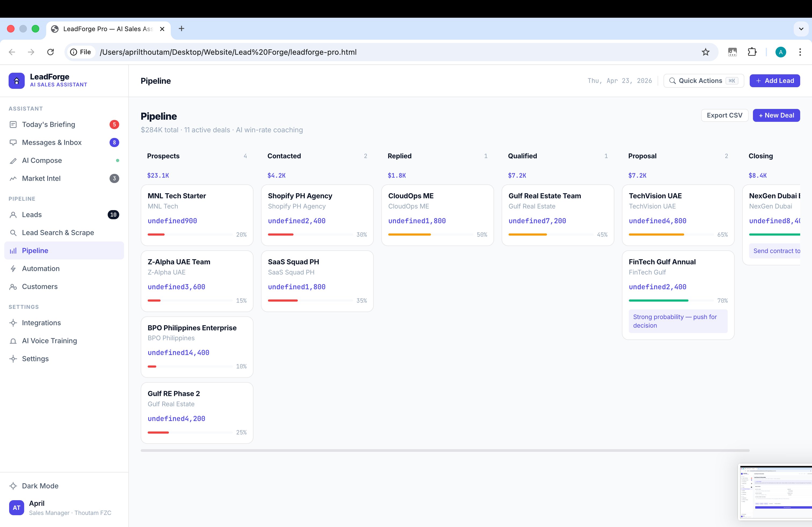Click the Messages & Inbox chat icon

(x=13, y=142)
